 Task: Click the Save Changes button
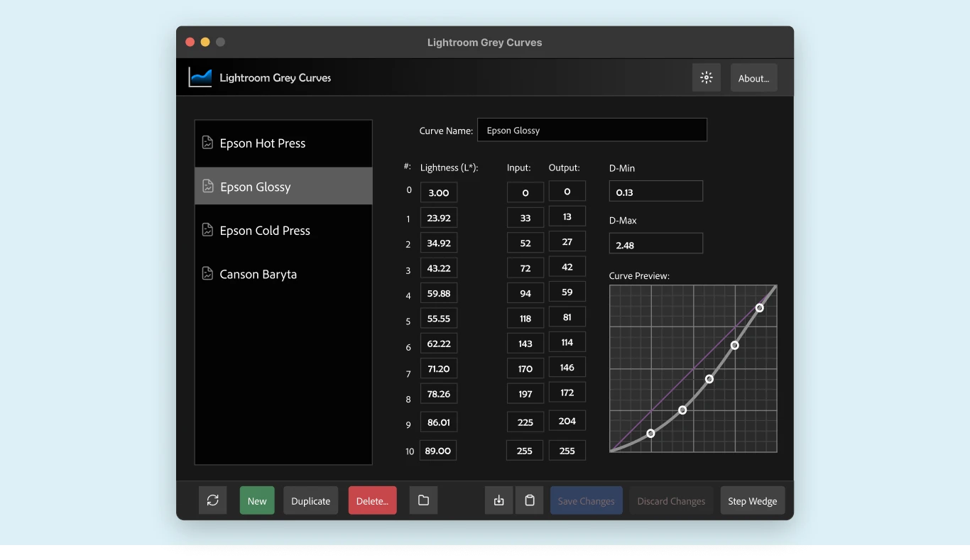(x=586, y=500)
